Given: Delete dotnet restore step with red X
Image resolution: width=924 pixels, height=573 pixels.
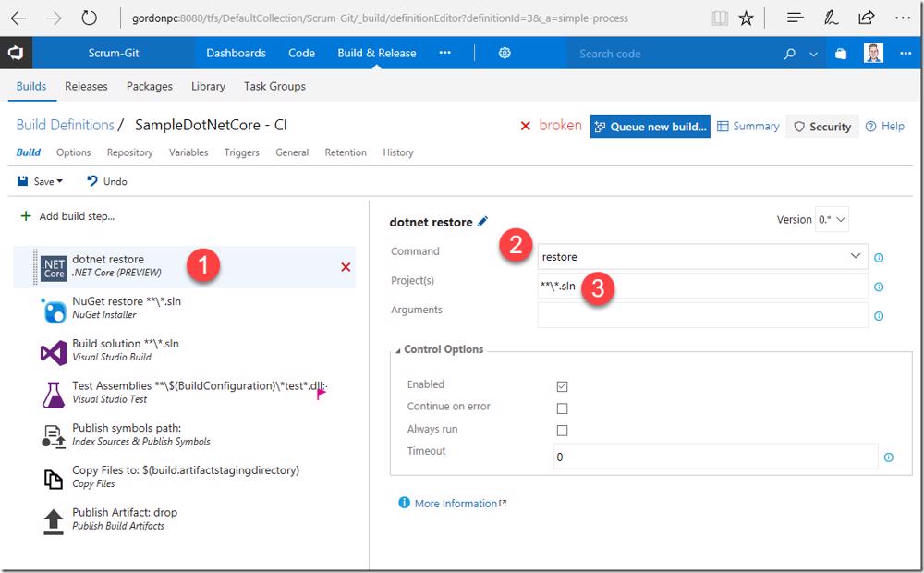Looking at the screenshot, I should click(x=346, y=267).
